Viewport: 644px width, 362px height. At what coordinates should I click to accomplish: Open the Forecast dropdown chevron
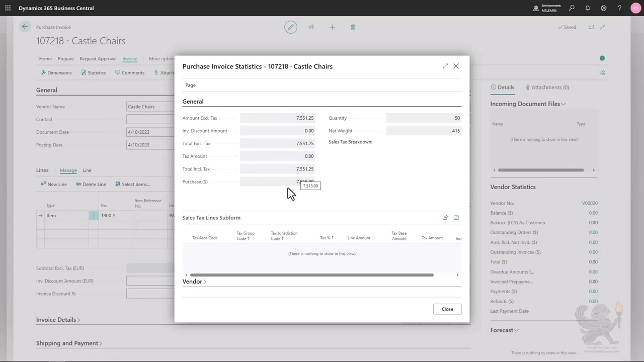517,330
